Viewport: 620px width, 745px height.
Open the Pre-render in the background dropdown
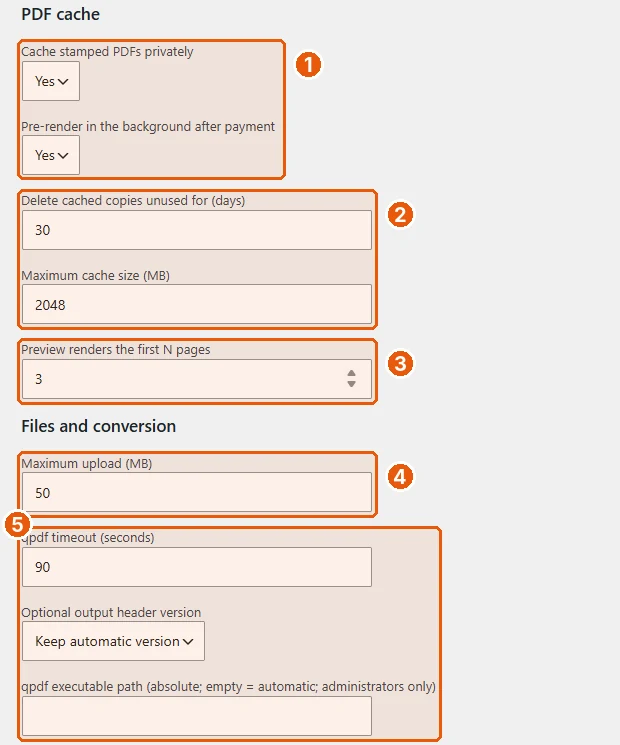tap(51, 155)
